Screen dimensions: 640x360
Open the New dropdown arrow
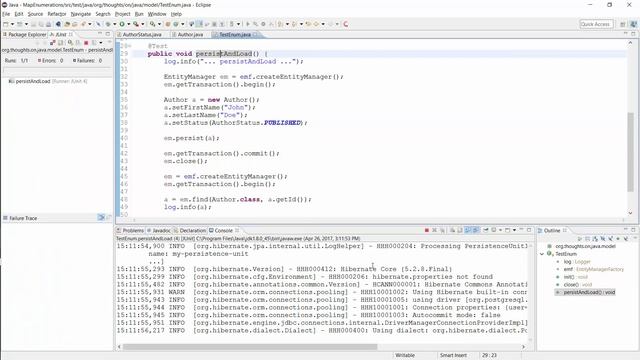point(12,24)
